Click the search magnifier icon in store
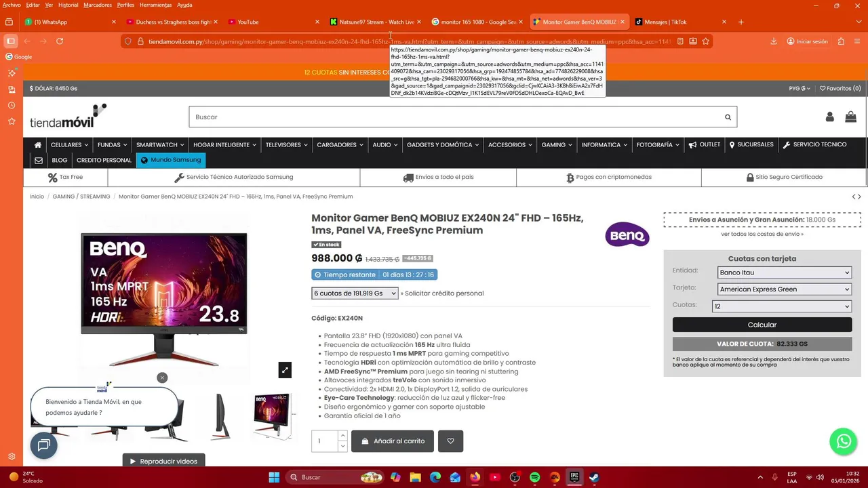Image resolution: width=868 pixels, height=488 pixels. coord(728,117)
